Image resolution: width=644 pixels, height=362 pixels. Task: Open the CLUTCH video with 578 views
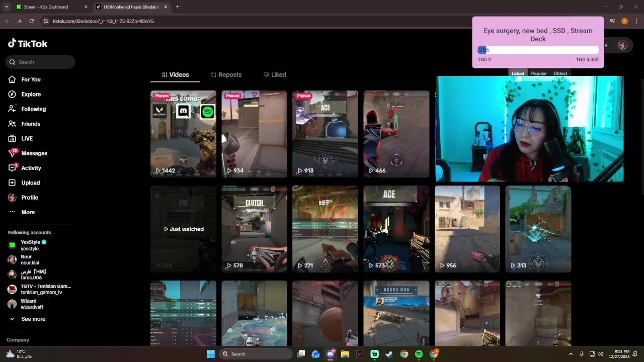(x=254, y=229)
